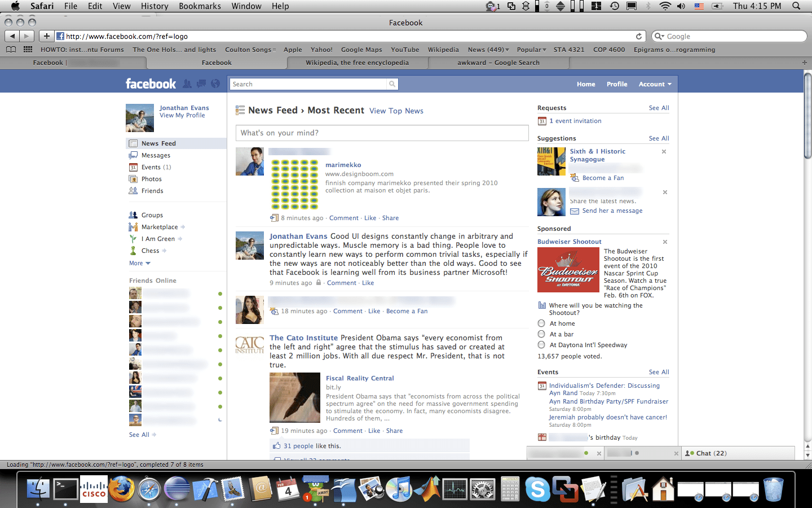Open the messages icon in the Facebook header

click(201, 84)
